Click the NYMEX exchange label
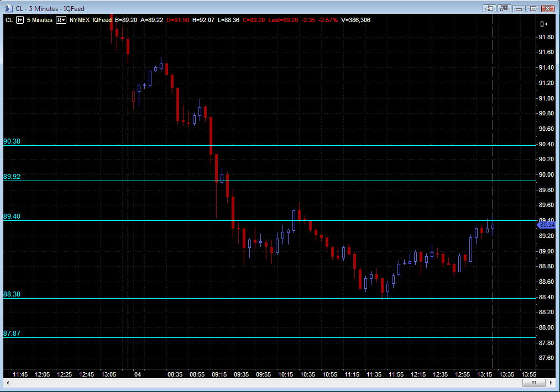 tap(79, 20)
